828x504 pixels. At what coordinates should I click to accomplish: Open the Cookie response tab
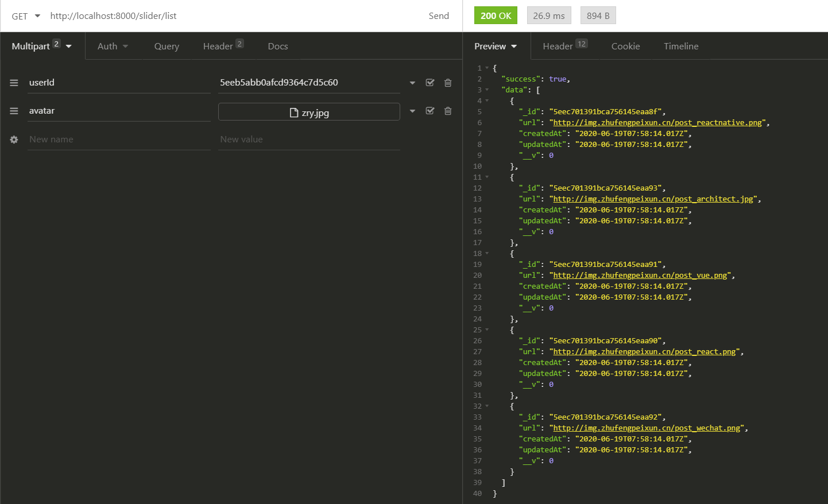pos(625,46)
